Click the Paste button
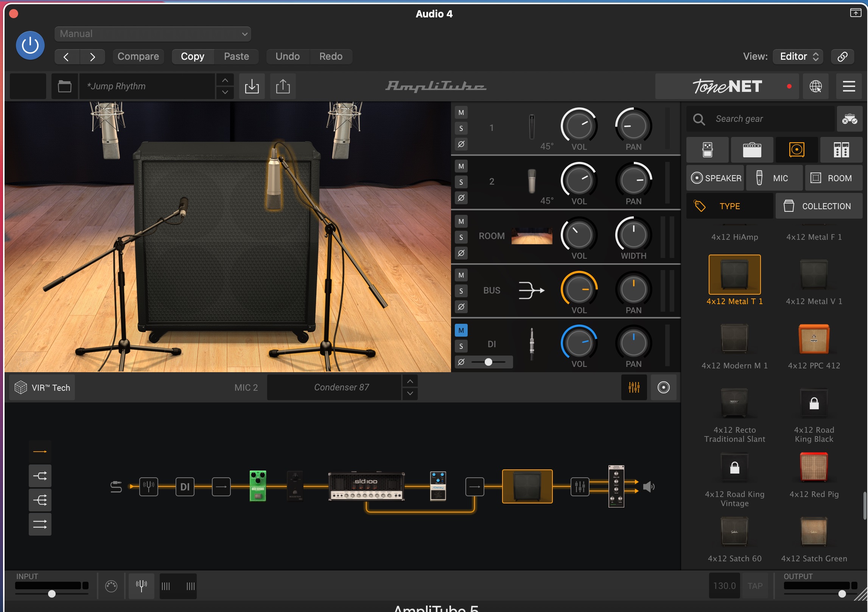This screenshot has height=612, width=868. [236, 57]
